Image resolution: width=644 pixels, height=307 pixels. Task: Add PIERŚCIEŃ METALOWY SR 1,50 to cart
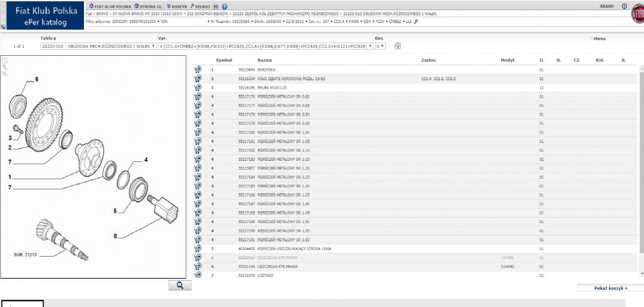tap(197, 221)
